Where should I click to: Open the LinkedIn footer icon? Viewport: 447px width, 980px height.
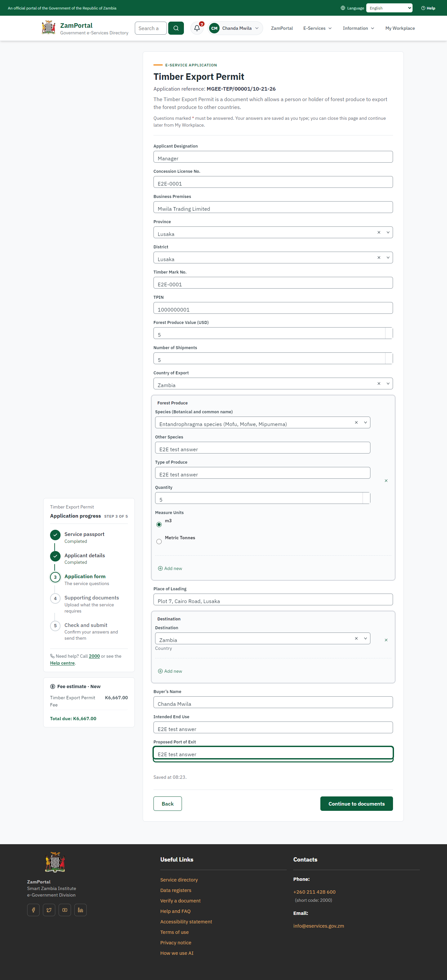(80, 910)
